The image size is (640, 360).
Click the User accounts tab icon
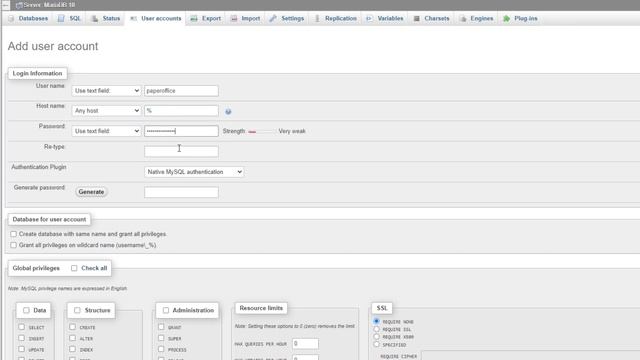tap(133, 18)
